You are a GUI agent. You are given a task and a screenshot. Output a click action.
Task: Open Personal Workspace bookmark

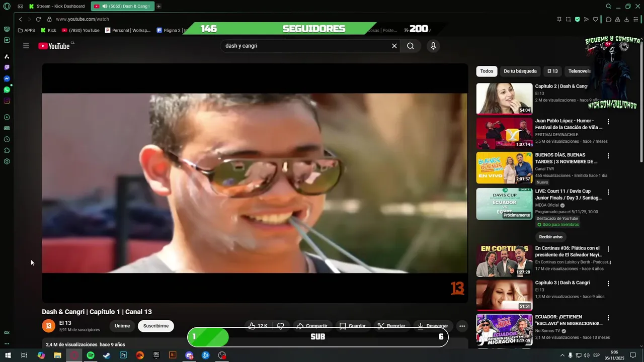pyautogui.click(x=128, y=30)
